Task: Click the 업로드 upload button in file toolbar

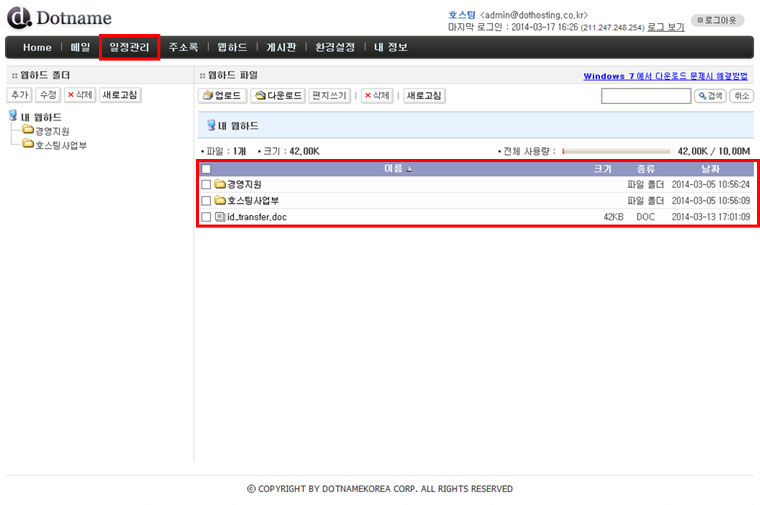Action: pos(222,96)
